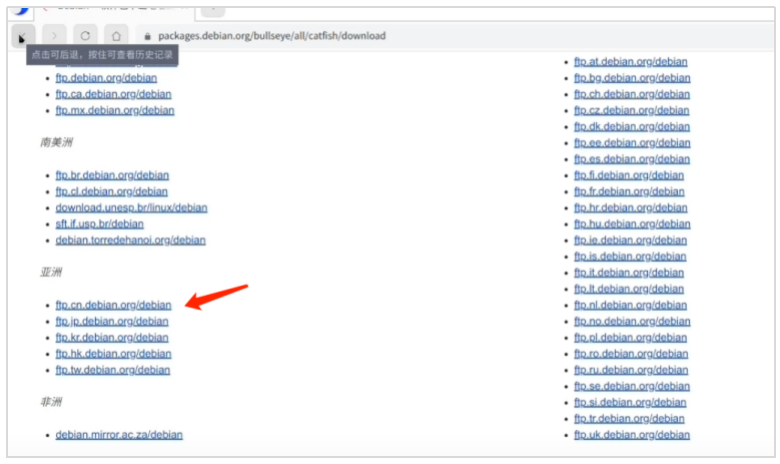Open the ftp.hr.debian.org/debian mirror link
780x464 pixels.
click(631, 208)
